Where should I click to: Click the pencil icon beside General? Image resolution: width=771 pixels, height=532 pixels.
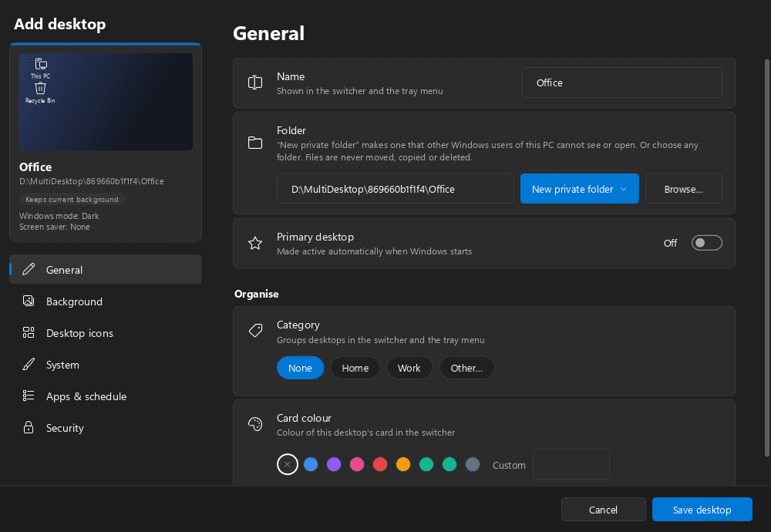(29, 269)
